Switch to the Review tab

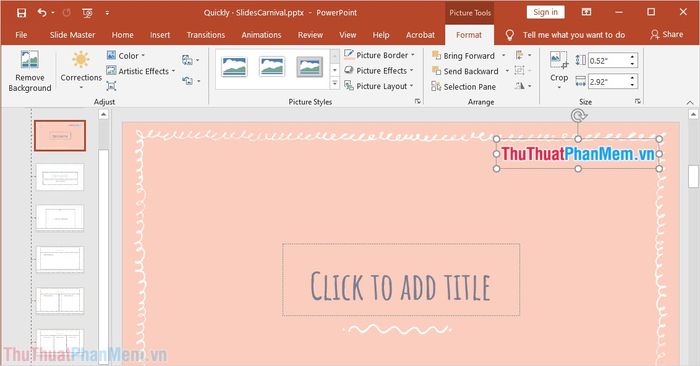310,35
